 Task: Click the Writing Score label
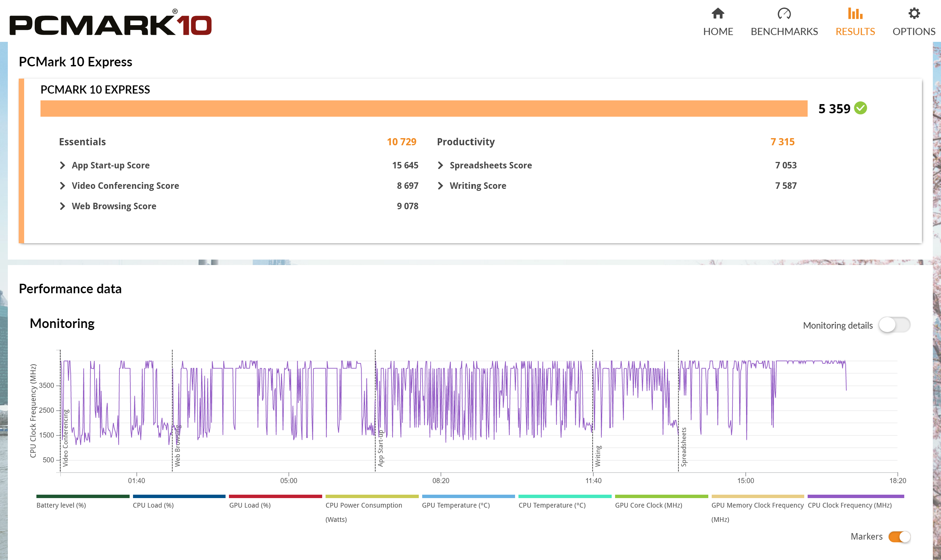pos(478,186)
